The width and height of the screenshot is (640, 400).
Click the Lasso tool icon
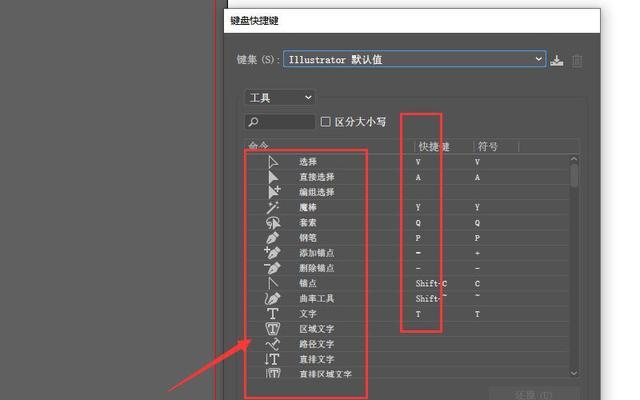[273, 222]
